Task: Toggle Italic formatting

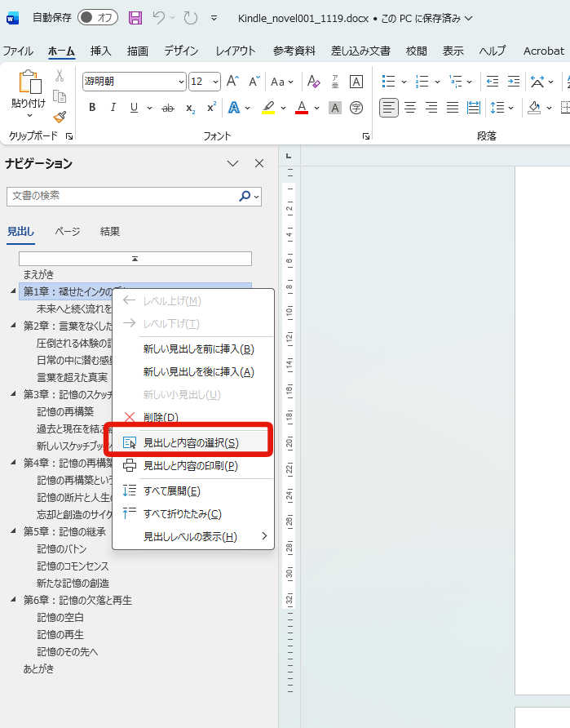Action: (113, 108)
